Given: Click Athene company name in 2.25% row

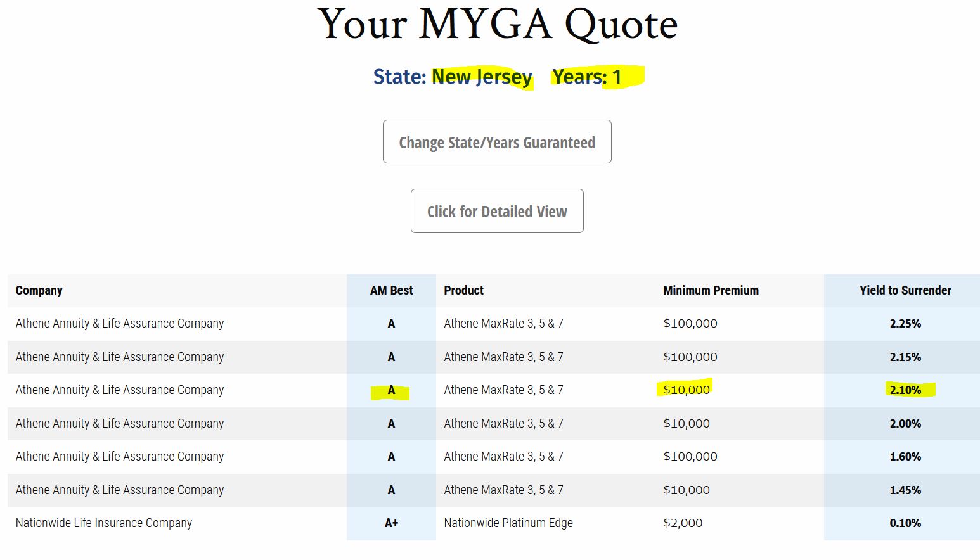Looking at the screenshot, I should (x=120, y=324).
